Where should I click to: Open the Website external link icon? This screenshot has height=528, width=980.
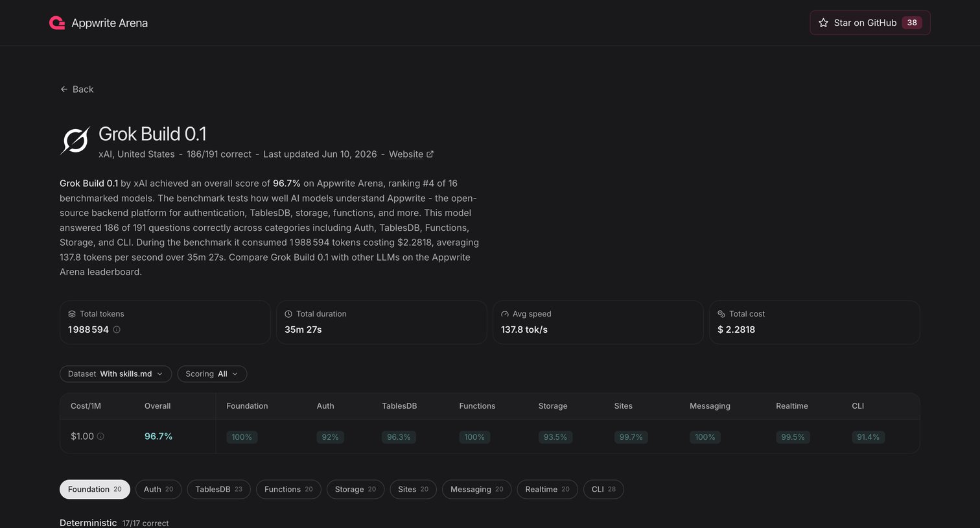[x=430, y=154]
